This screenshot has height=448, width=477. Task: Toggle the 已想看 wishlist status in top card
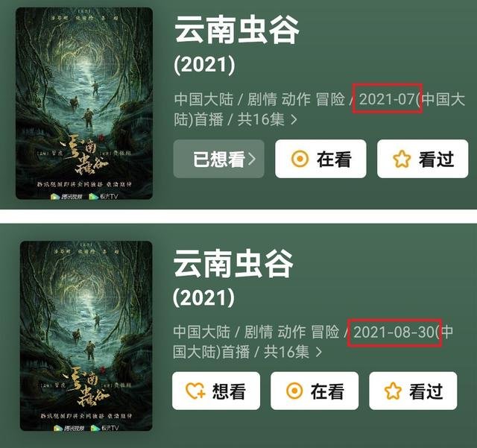[x=218, y=159]
